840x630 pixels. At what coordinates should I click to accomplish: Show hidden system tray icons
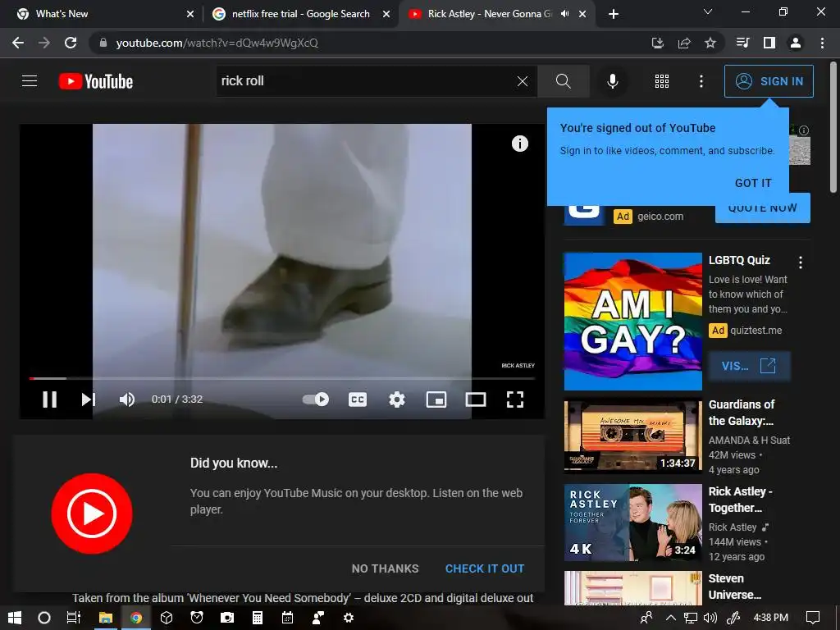tap(670, 618)
